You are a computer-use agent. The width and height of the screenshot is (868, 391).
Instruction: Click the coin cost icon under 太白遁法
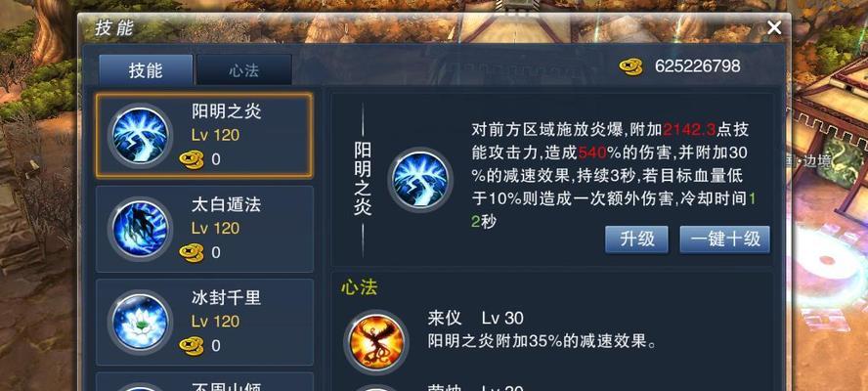tap(191, 253)
